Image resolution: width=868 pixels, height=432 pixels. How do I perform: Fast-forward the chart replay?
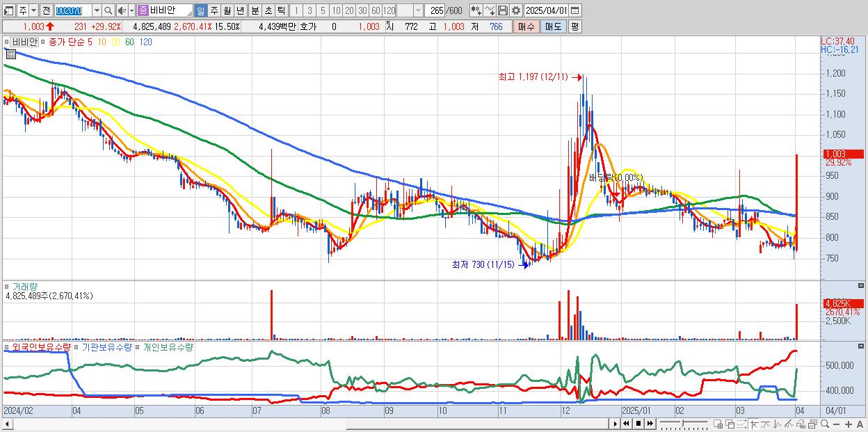pyautogui.click(x=650, y=424)
